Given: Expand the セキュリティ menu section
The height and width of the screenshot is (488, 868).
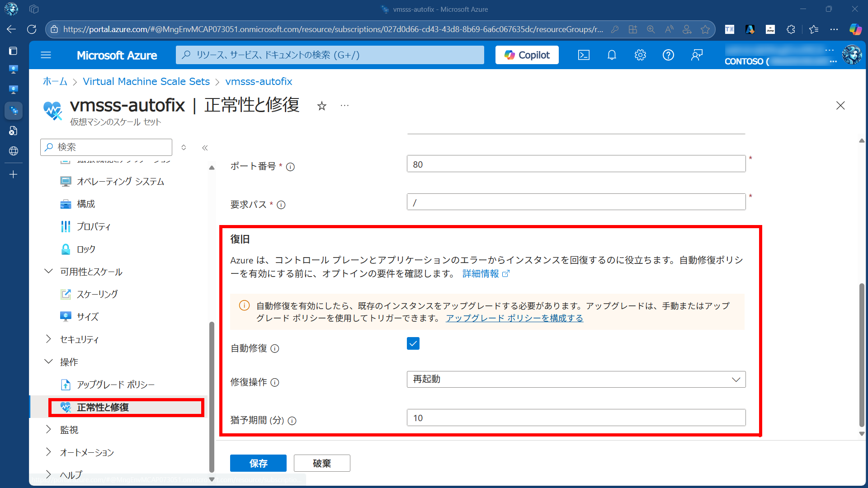Looking at the screenshot, I should pyautogui.click(x=48, y=339).
